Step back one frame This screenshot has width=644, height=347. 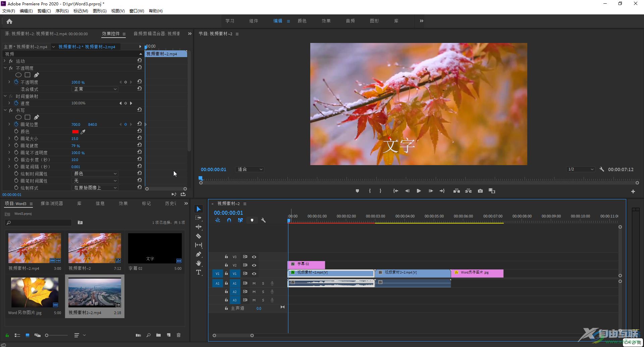(x=407, y=191)
